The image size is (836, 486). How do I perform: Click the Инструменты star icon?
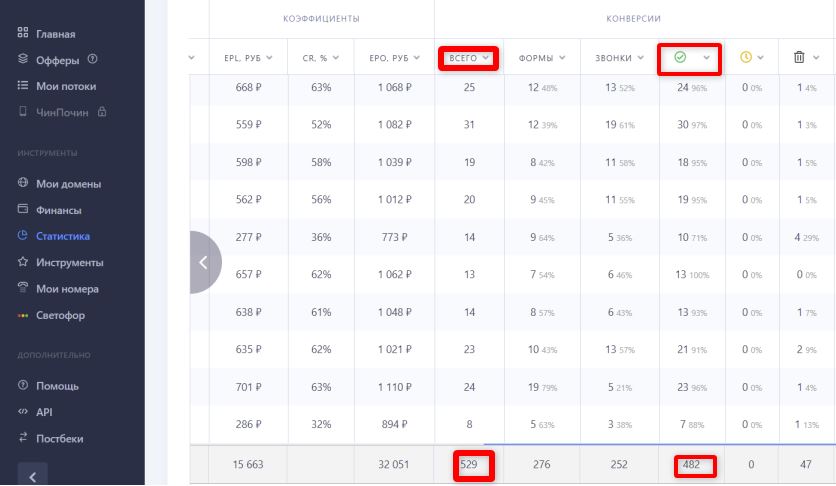tap(23, 262)
